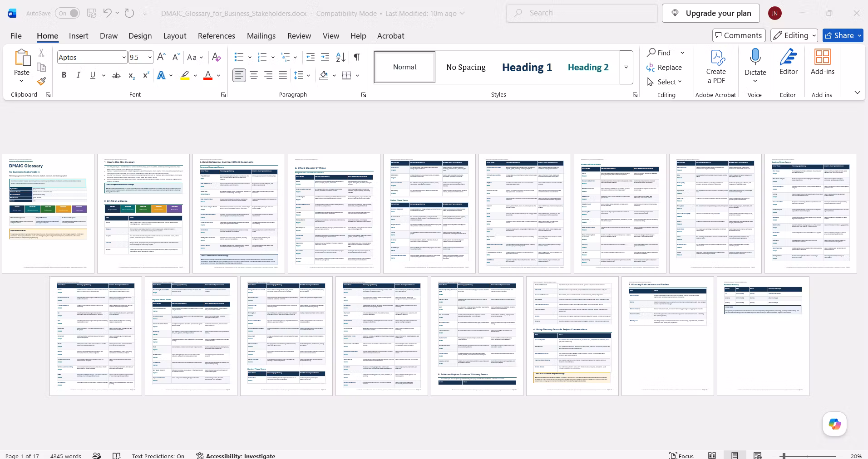Expand the Styles gallery
The image size is (868, 459).
pos(626,67)
